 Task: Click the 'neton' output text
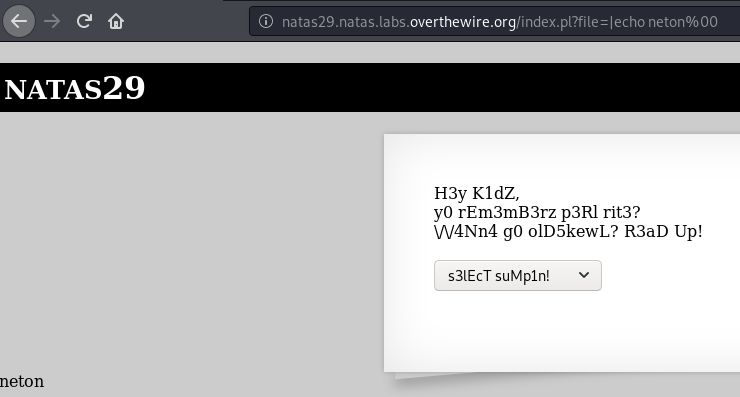22,381
